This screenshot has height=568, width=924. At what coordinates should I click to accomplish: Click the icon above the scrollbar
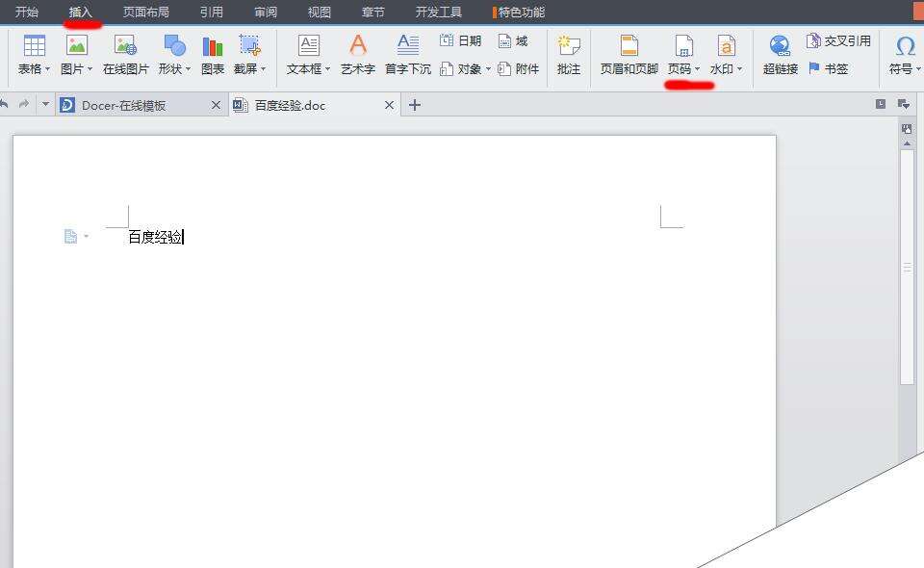click(907, 128)
